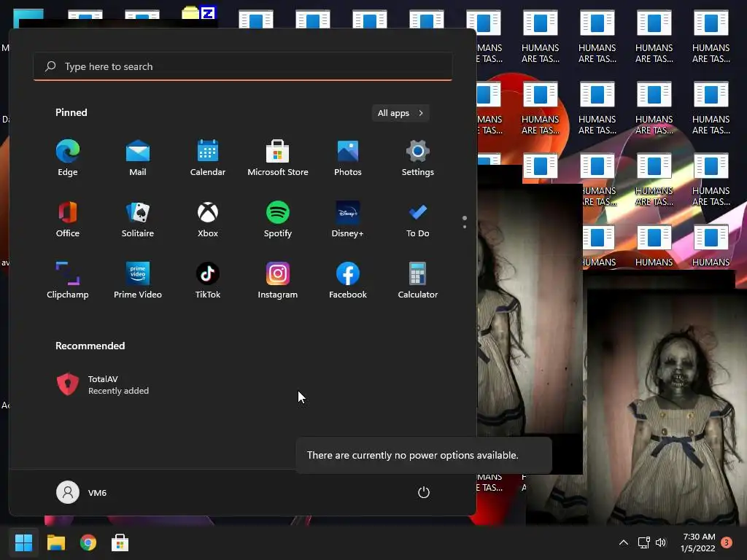
Task: Open the To Do app
Action: [418, 219]
